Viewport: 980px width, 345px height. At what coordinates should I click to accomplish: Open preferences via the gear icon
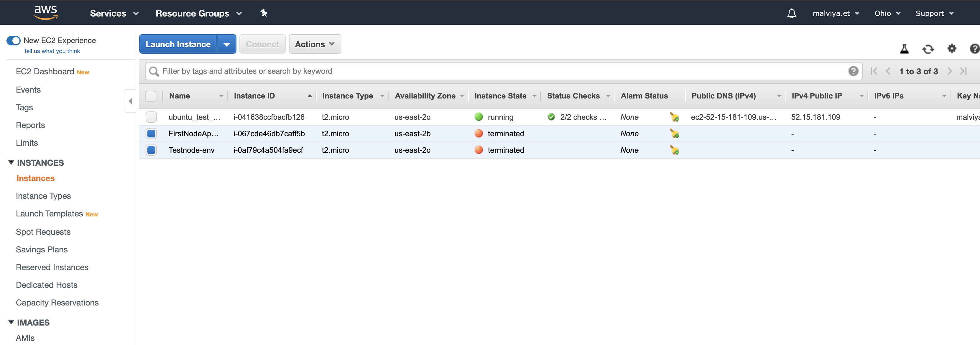952,49
